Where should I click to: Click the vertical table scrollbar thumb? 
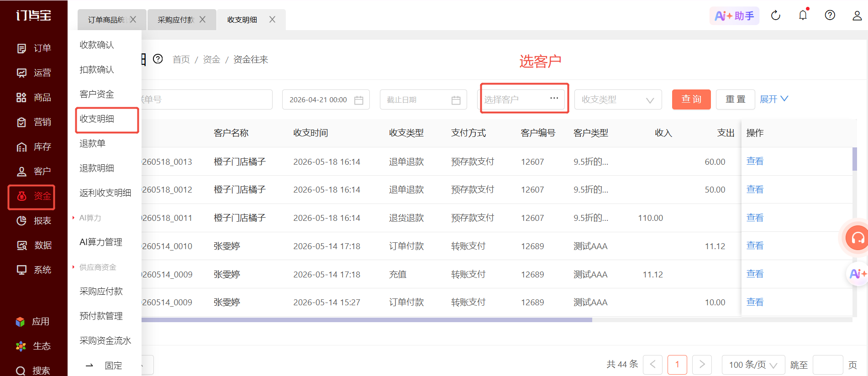click(x=855, y=159)
